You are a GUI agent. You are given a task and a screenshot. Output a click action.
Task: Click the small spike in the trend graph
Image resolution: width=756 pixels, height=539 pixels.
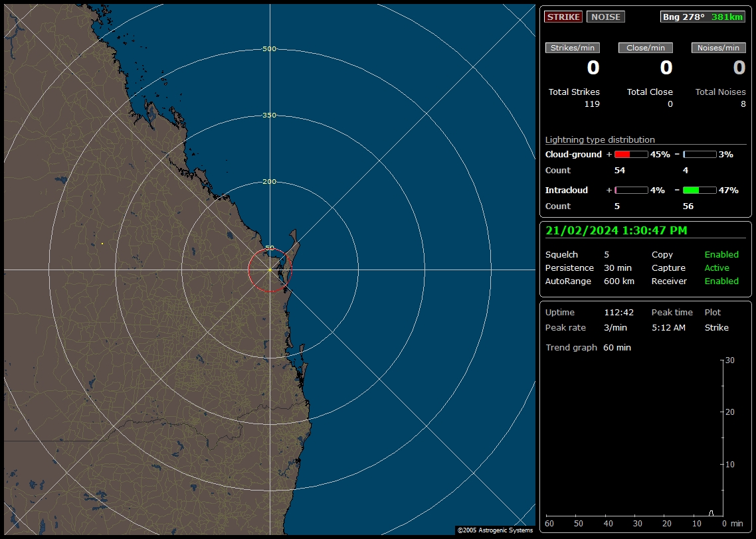pyautogui.click(x=711, y=513)
